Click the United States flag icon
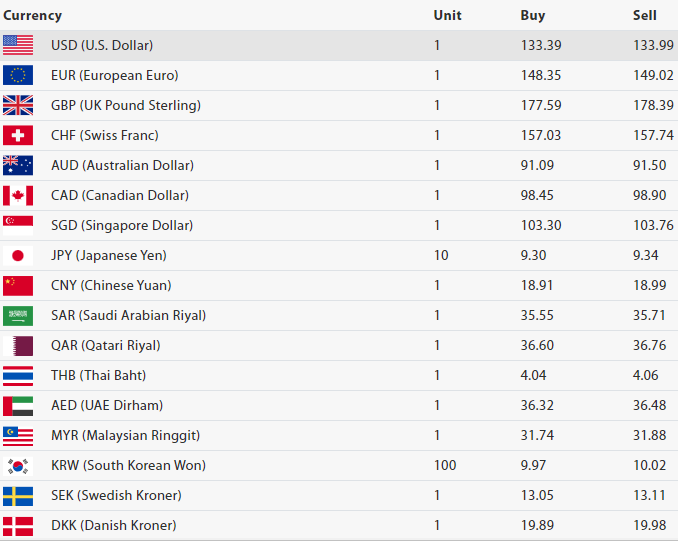The height and width of the screenshot is (541, 678). pyautogui.click(x=18, y=45)
